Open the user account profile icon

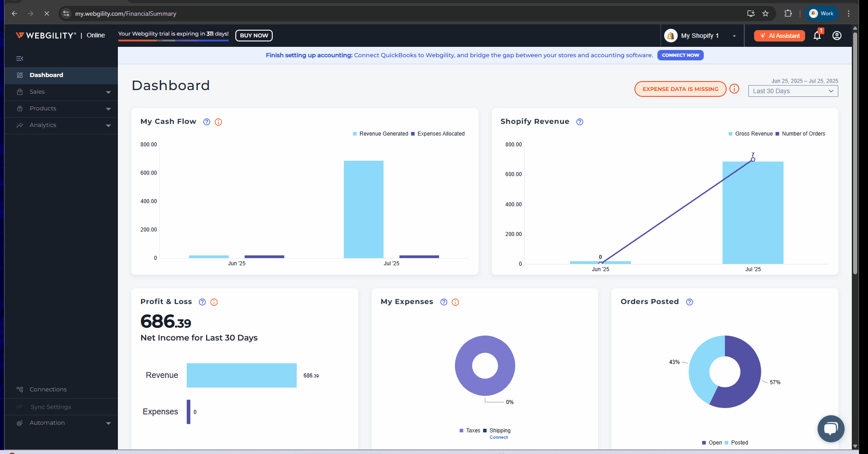click(x=837, y=36)
